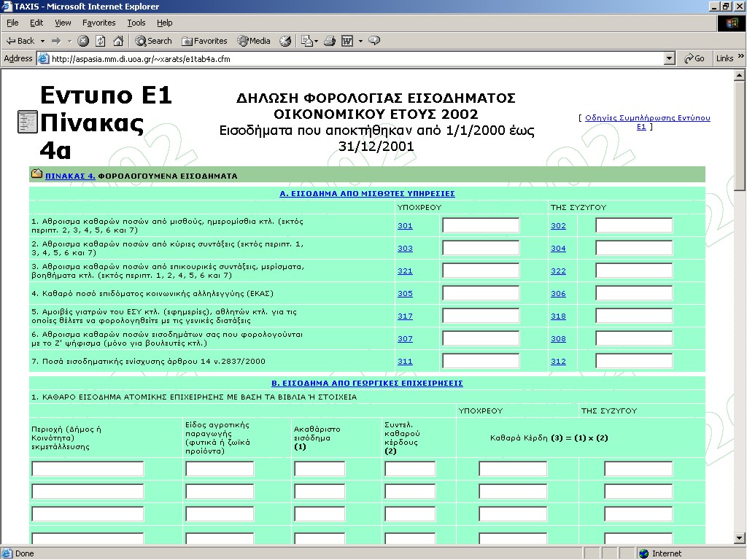Click code link 311
747x560 pixels.
click(x=405, y=362)
